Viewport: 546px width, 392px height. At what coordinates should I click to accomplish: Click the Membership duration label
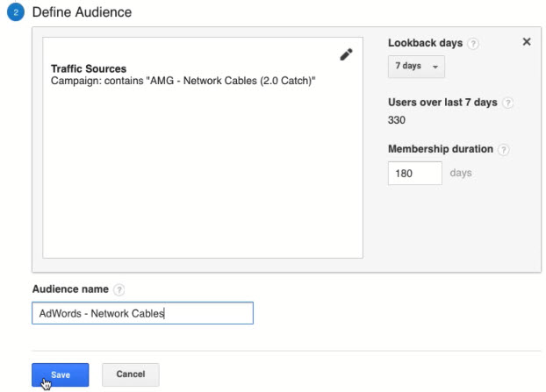pos(440,150)
